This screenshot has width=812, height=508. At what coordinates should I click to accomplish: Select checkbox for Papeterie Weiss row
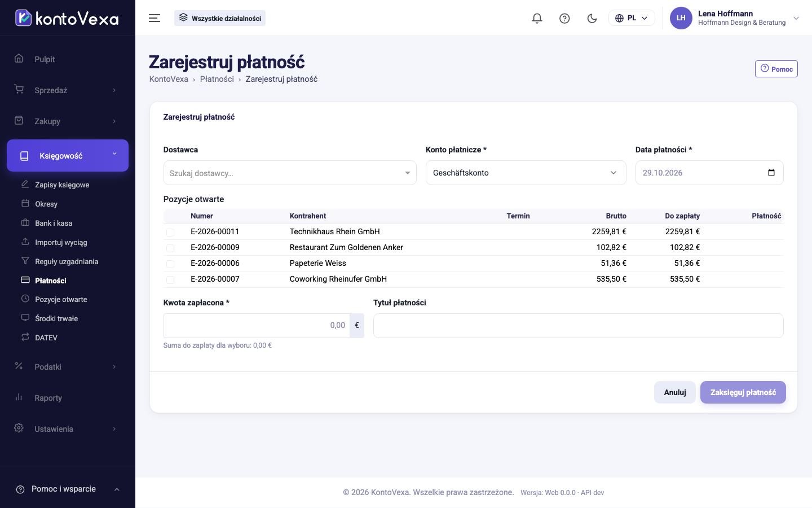coord(170,264)
